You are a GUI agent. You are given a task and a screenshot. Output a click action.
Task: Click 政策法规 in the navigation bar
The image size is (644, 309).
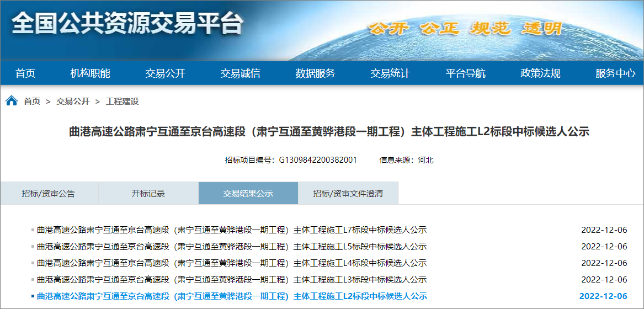[x=541, y=73]
